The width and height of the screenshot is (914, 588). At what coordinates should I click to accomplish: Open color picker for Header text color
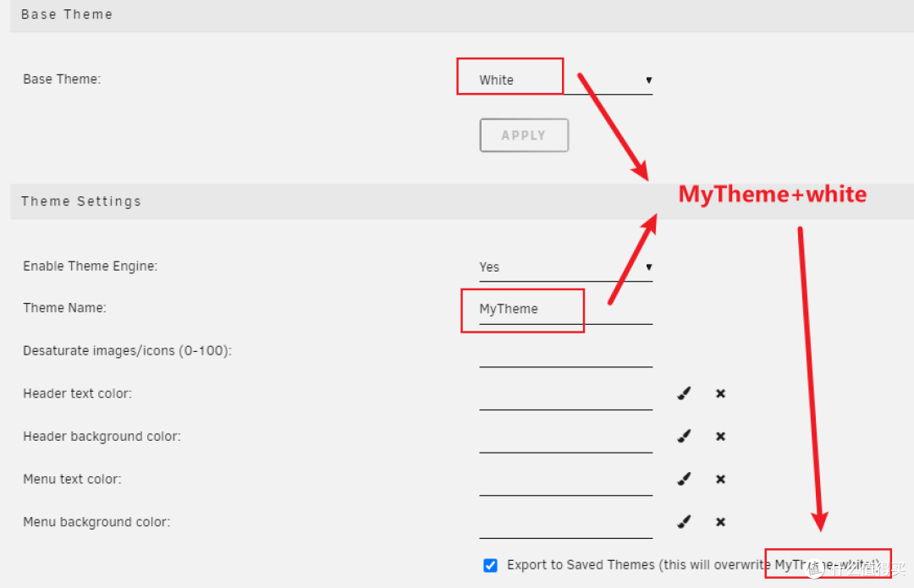tap(684, 393)
